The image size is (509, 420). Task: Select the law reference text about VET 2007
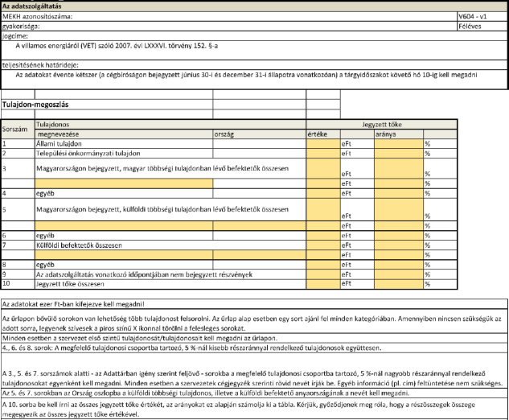(x=117, y=46)
